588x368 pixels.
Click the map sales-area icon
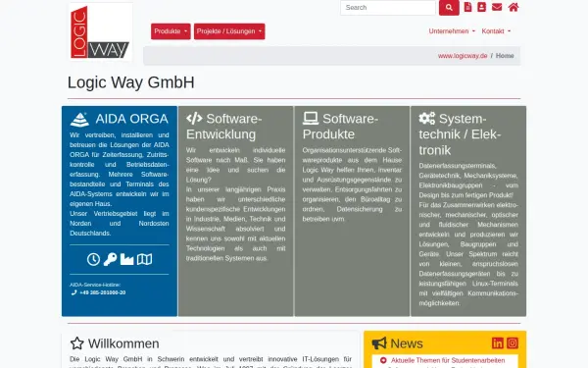[144, 259]
